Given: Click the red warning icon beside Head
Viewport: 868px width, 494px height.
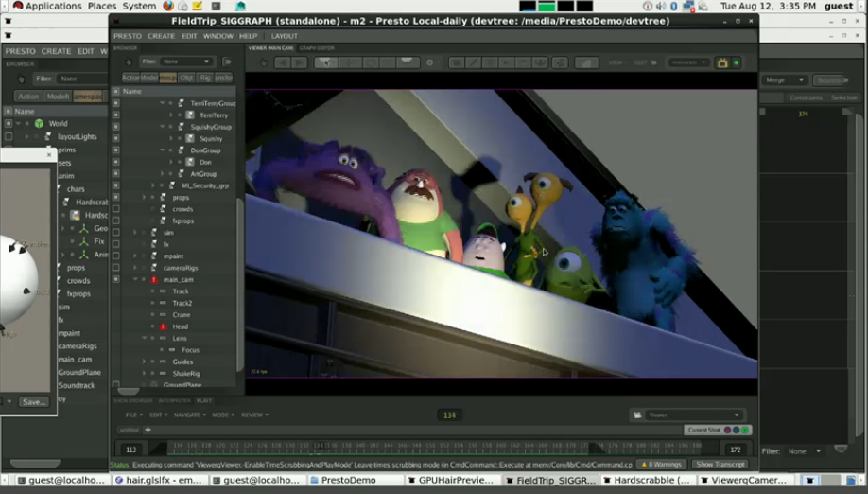Looking at the screenshot, I should click(163, 326).
